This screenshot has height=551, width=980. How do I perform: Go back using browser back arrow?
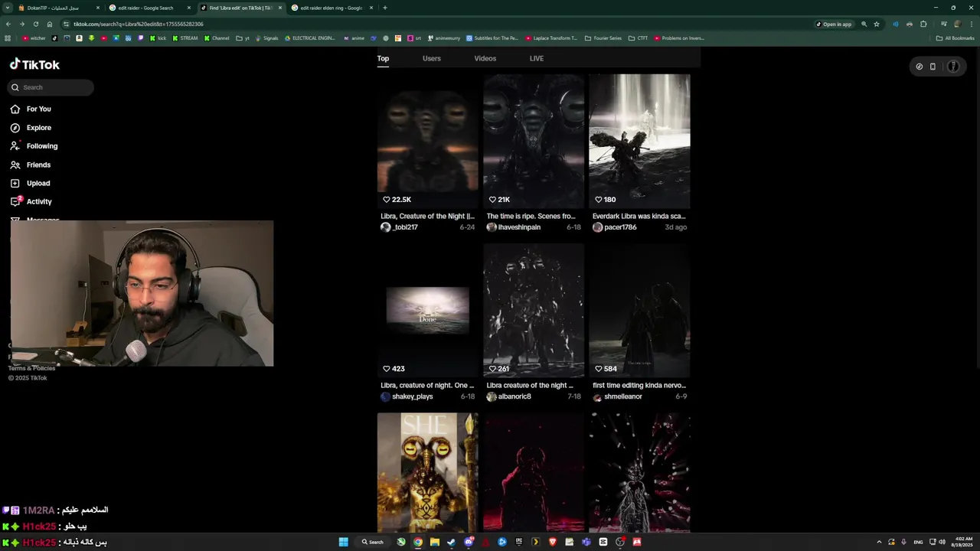click(x=8, y=24)
